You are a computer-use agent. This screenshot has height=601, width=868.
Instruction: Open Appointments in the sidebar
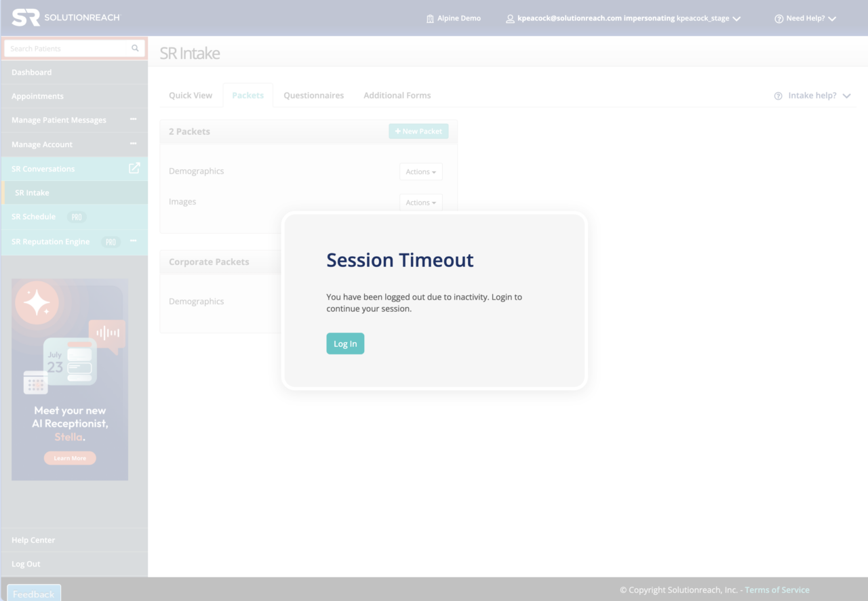[x=74, y=96]
